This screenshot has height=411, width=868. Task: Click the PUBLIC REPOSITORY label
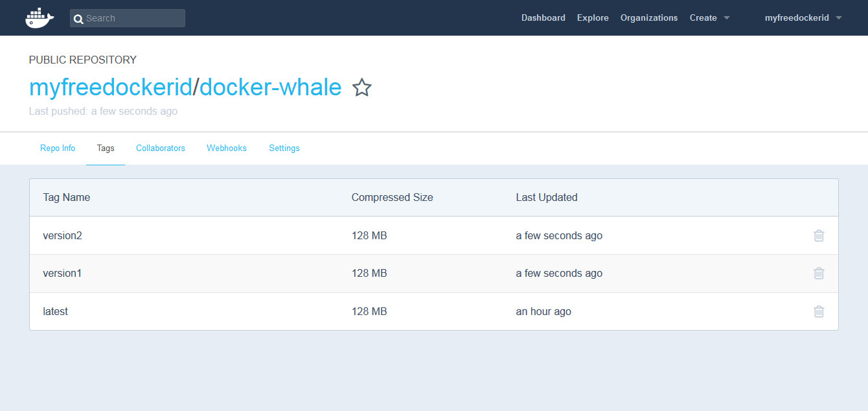pyautogui.click(x=83, y=60)
